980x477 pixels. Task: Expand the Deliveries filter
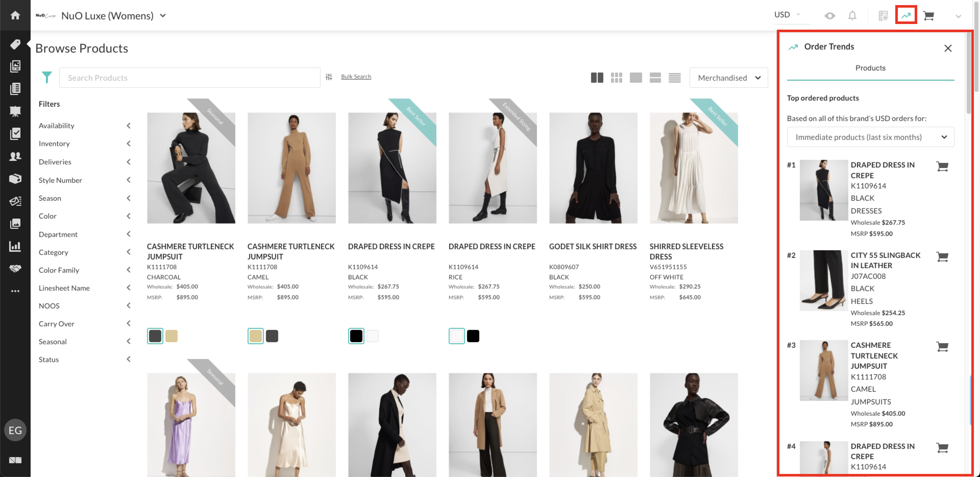pyautogui.click(x=84, y=162)
